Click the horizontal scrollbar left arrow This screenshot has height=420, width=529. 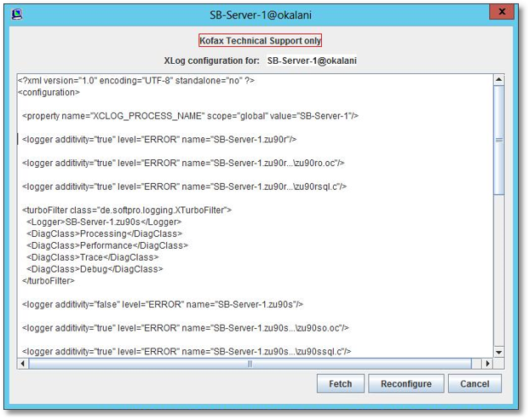click(23, 363)
